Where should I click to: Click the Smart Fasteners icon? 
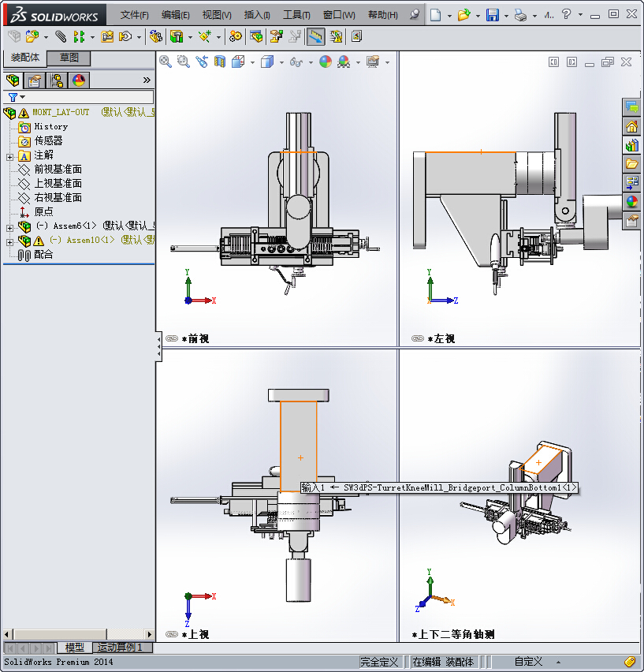click(107, 36)
